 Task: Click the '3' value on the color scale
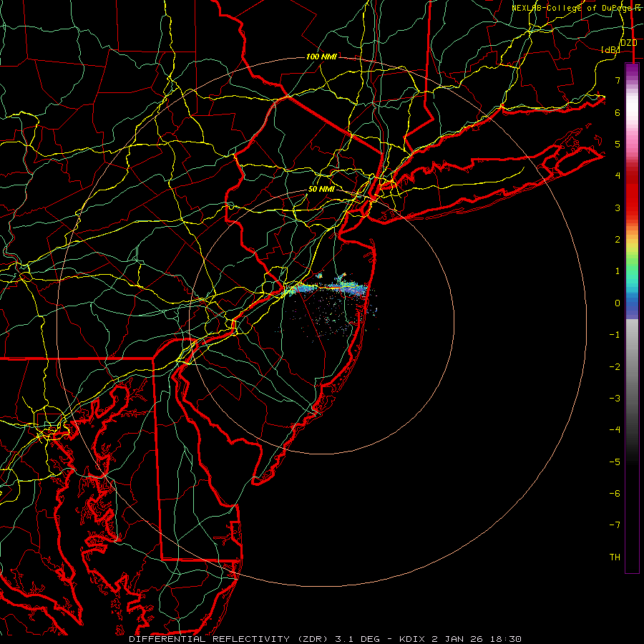[x=618, y=208]
